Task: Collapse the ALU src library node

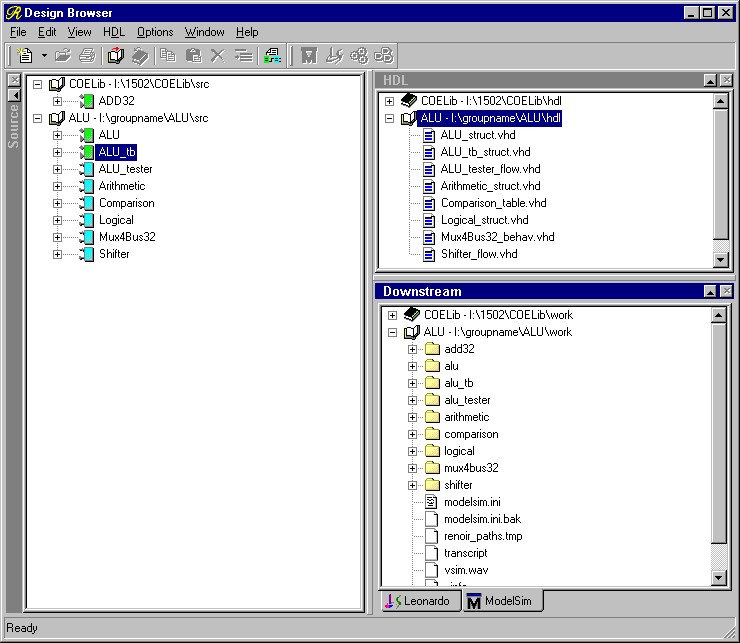Action: (x=37, y=118)
